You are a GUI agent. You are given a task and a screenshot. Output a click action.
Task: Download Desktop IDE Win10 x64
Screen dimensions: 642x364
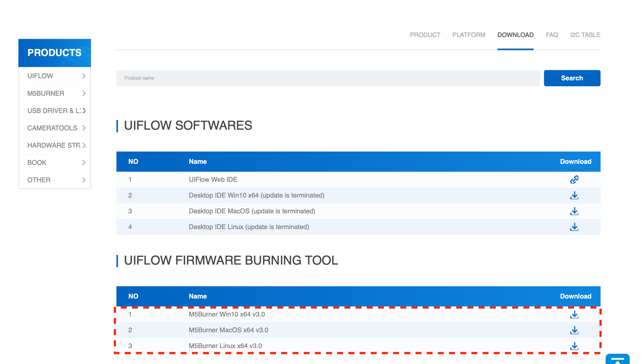(574, 195)
